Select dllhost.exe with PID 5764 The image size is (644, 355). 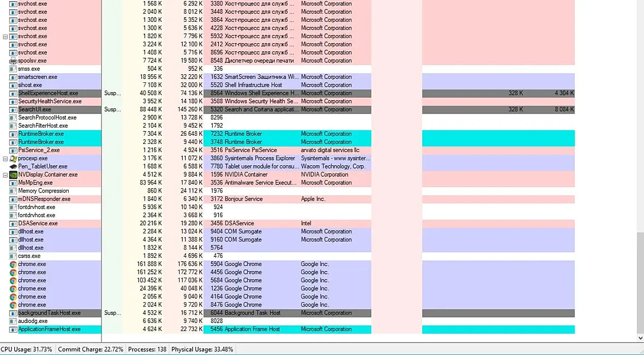tap(31, 248)
